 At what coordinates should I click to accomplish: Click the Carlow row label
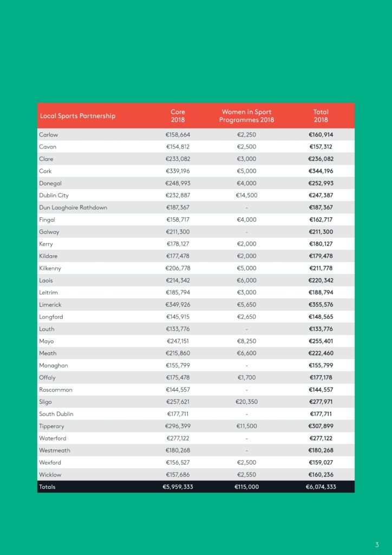48,134
